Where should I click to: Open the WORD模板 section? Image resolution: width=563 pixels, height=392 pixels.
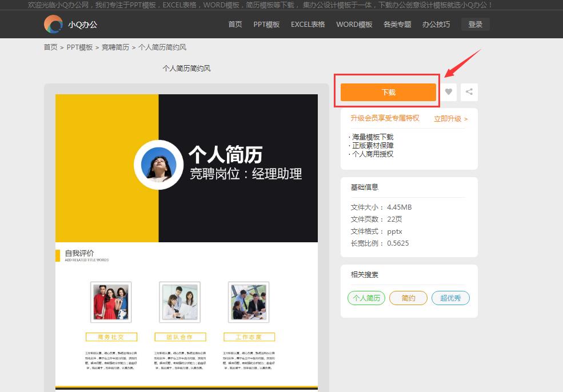click(x=354, y=24)
